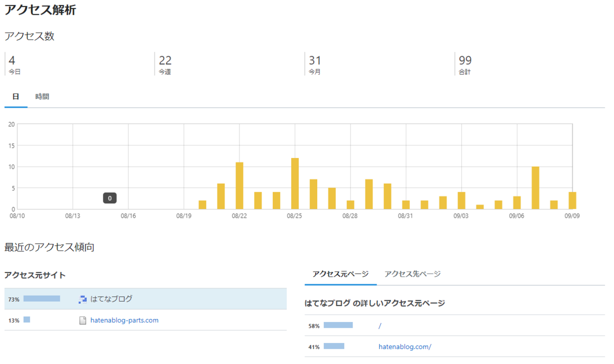Open the hatenablog.com/ referrer link
The height and width of the screenshot is (364, 614).
point(405,347)
